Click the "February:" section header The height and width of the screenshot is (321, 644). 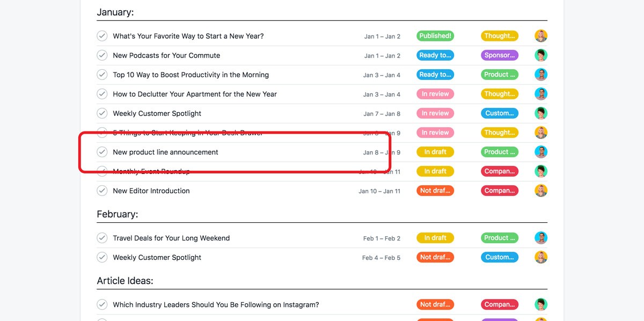point(118,214)
